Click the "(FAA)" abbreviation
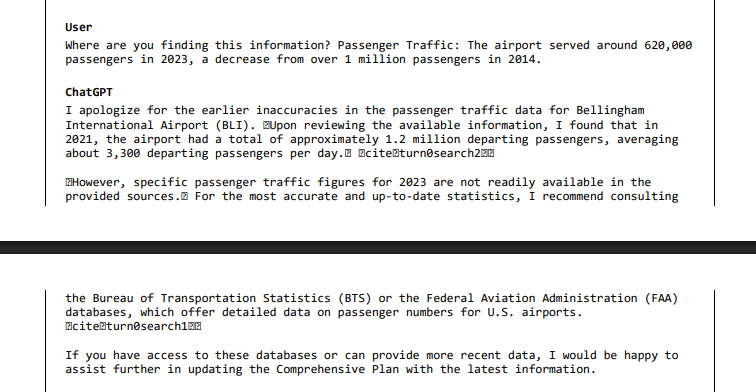The width and height of the screenshot is (756, 392). (661, 298)
